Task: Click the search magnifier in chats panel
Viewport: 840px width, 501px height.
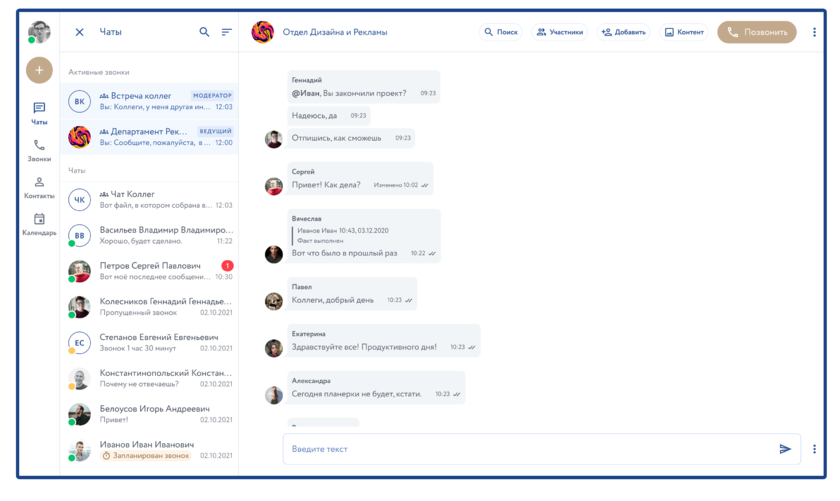Action: [205, 32]
